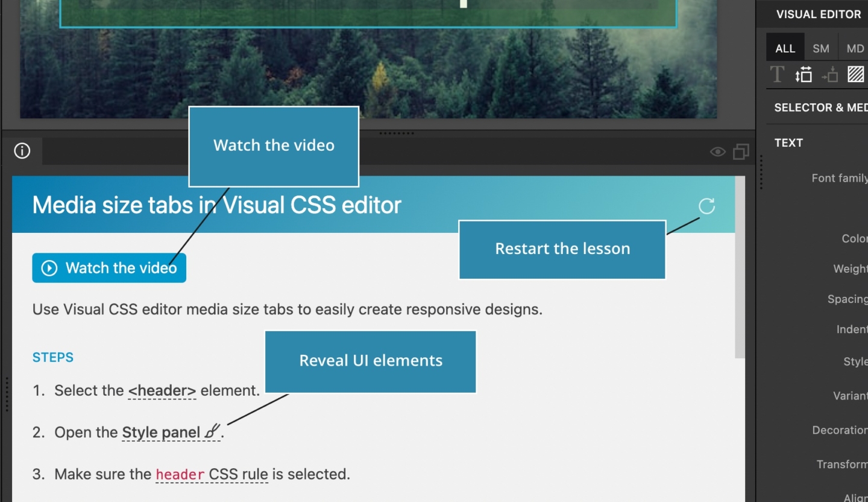
Task: Open the detach panel overlapping-squares icon
Action: coord(741,151)
